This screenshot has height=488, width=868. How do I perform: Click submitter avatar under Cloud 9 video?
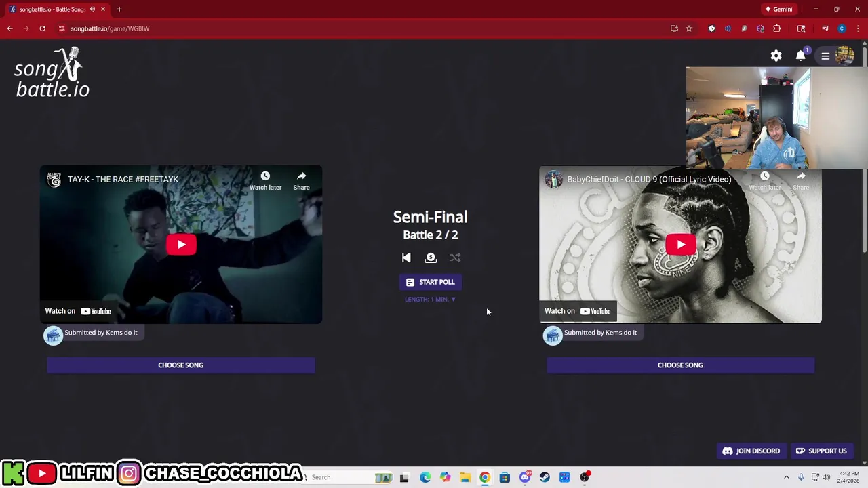pyautogui.click(x=553, y=335)
